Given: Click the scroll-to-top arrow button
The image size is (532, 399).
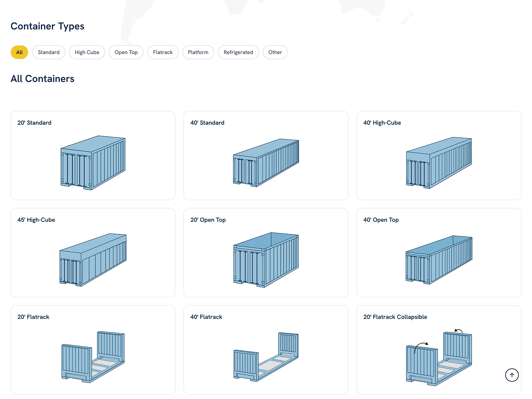Looking at the screenshot, I should [x=512, y=375].
